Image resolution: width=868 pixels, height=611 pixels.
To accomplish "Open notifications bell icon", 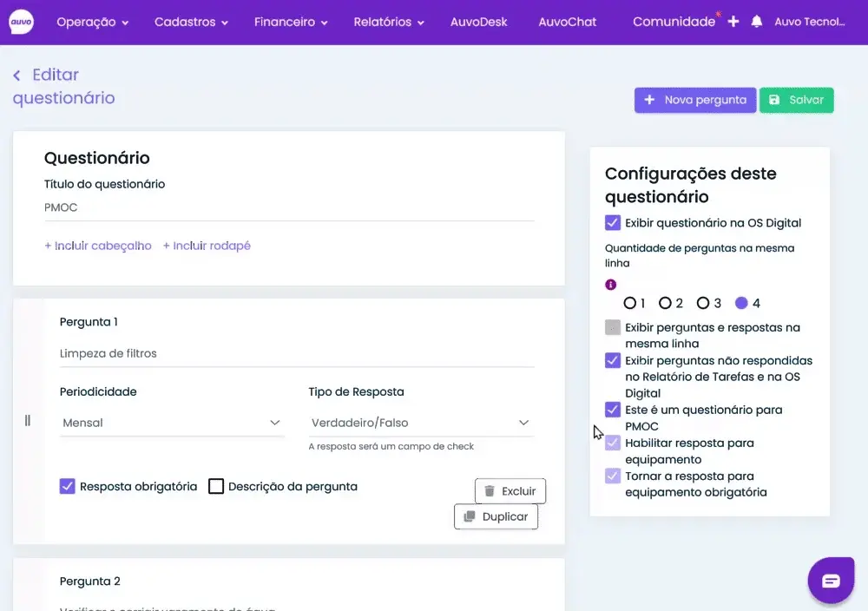I will point(757,22).
